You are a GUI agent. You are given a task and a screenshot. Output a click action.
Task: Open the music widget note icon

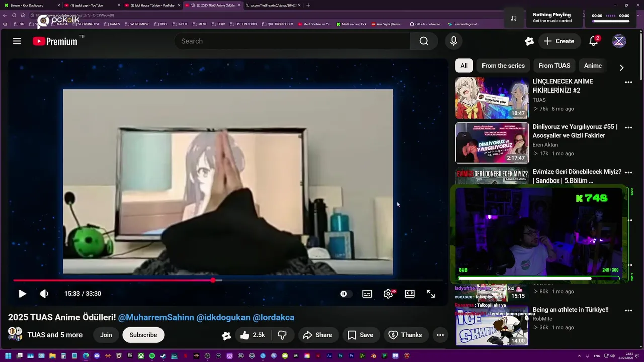[x=513, y=18]
